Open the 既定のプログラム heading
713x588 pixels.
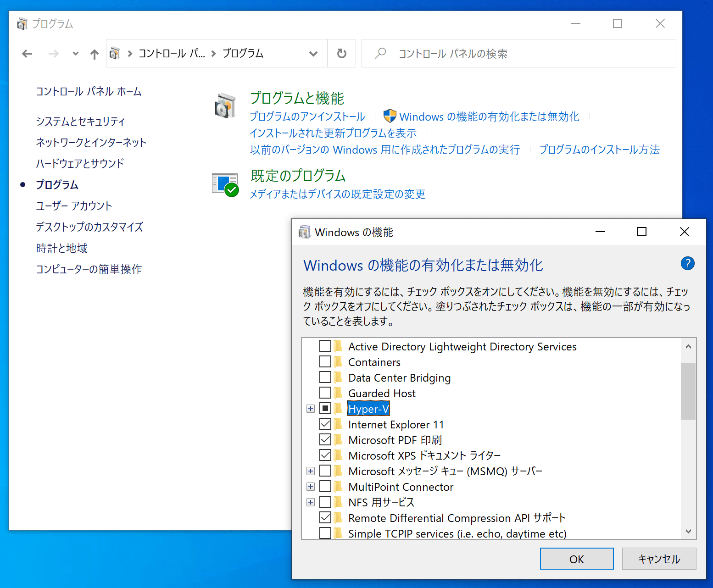click(298, 175)
